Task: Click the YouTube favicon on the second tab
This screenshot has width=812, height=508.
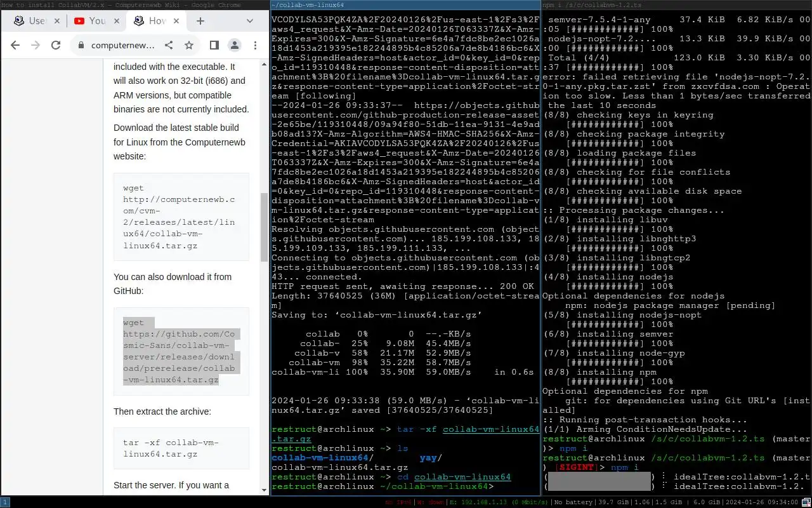Action: point(79,21)
